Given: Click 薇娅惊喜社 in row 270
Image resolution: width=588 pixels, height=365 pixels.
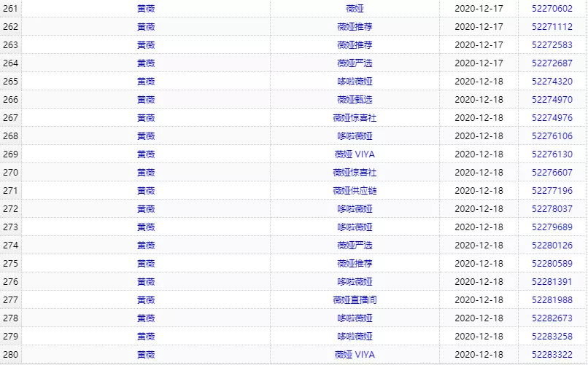Looking at the screenshot, I should click(x=355, y=172).
